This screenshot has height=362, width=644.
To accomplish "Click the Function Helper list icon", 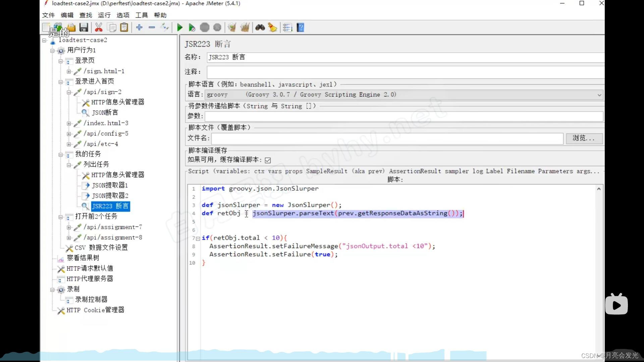I will (x=287, y=27).
